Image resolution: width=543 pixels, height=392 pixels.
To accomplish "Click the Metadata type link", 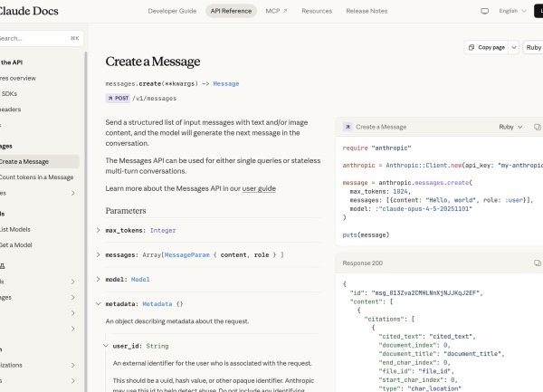I will 157,304.
